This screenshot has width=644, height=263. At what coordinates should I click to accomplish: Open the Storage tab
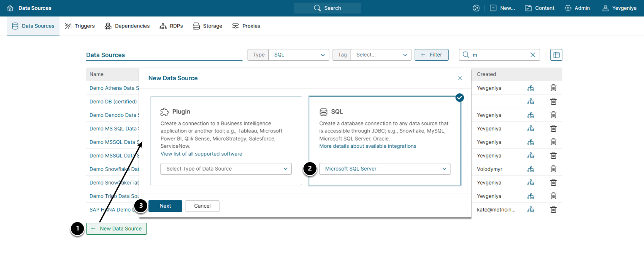[x=207, y=26]
